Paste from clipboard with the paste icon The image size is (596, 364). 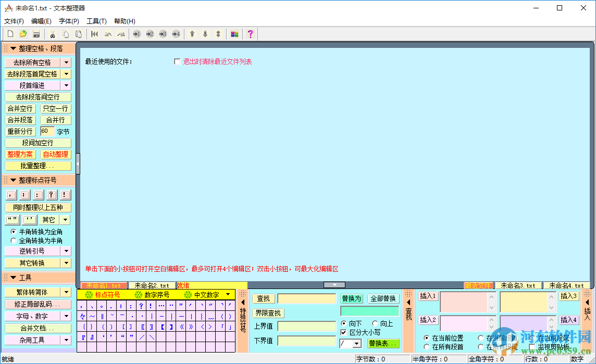(x=79, y=34)
